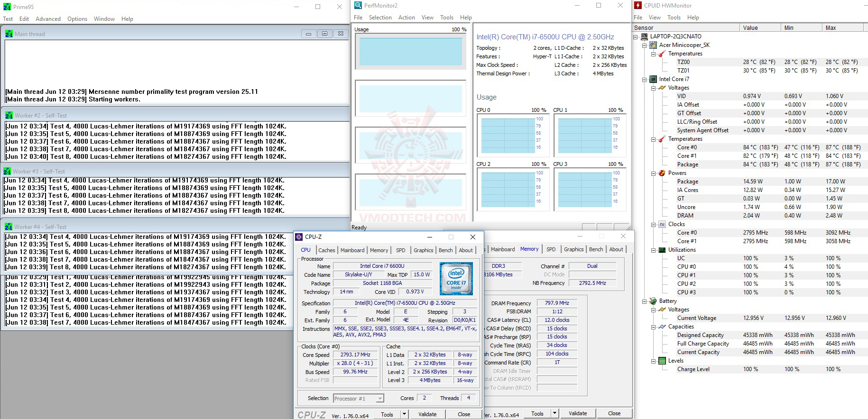Click the Multiplier x 28.0 field

355,363
